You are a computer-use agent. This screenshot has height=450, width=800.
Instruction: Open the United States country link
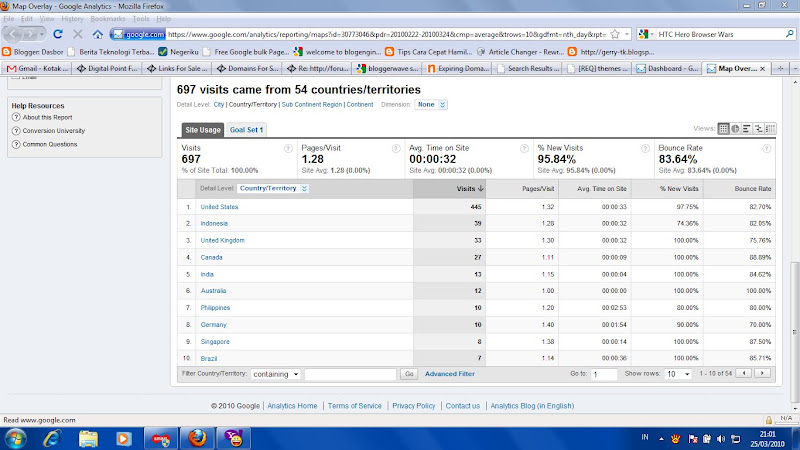pos(219,207)
